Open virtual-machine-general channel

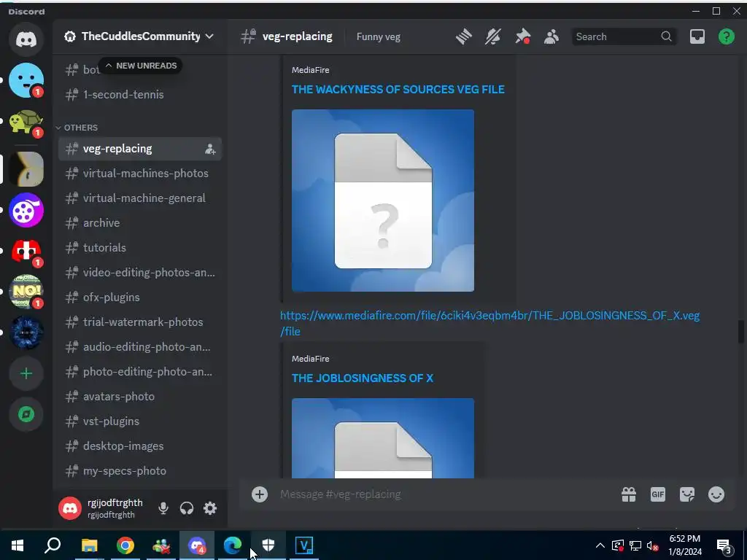click(139, 198)
